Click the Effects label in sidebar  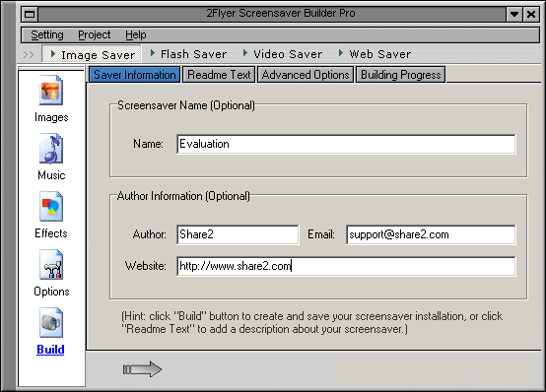point(51,233)
